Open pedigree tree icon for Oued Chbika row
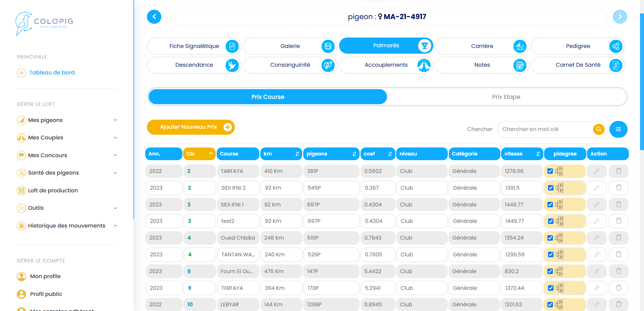Viewport: 644px width, 311px height. point(559,238)
